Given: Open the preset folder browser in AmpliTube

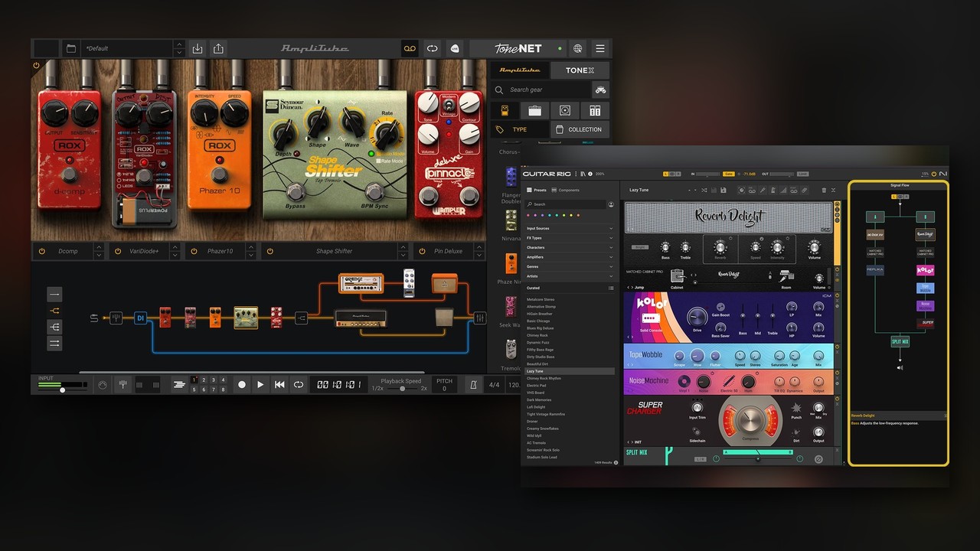Looking at the screenshot, I should [x=70, y=48].
